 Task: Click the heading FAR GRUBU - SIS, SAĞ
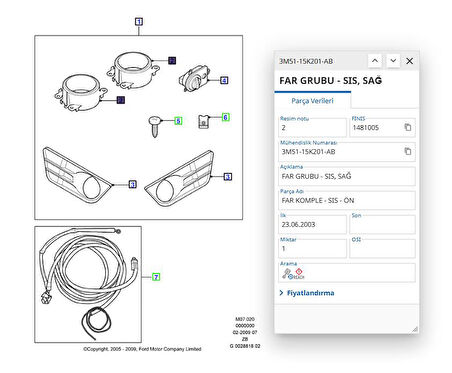330,81
